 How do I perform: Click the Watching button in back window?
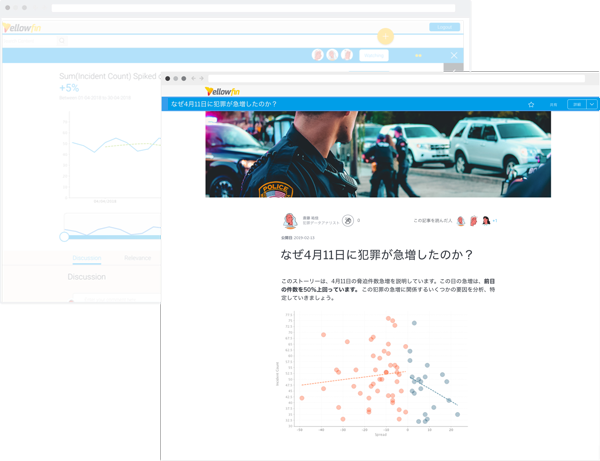pos(374,55)
